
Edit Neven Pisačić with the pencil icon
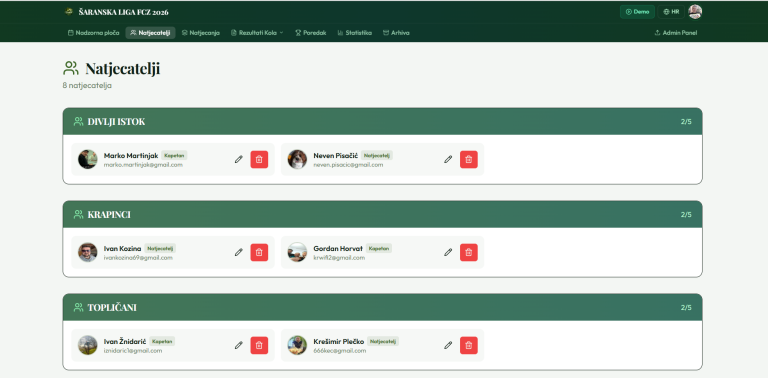[448, 159]
